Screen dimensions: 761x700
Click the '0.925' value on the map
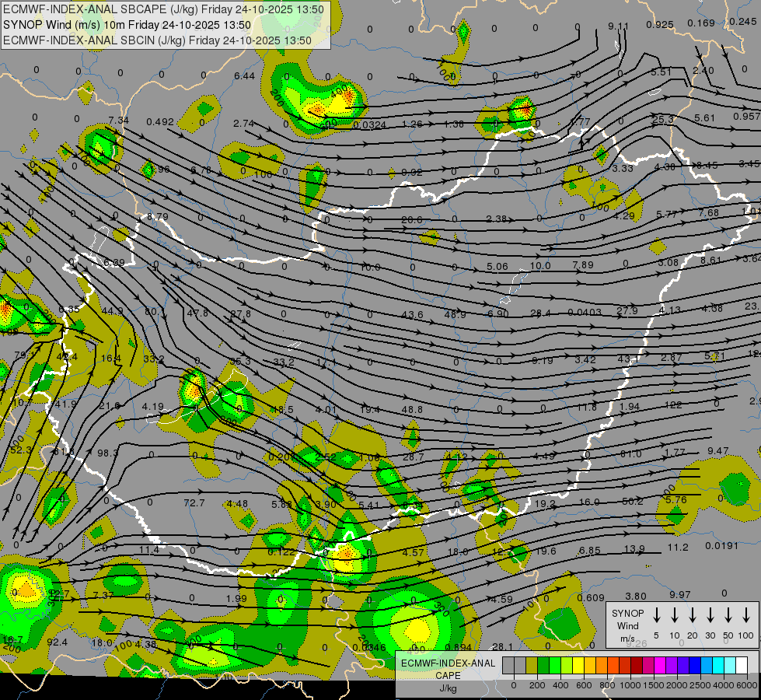coord(660,24)
